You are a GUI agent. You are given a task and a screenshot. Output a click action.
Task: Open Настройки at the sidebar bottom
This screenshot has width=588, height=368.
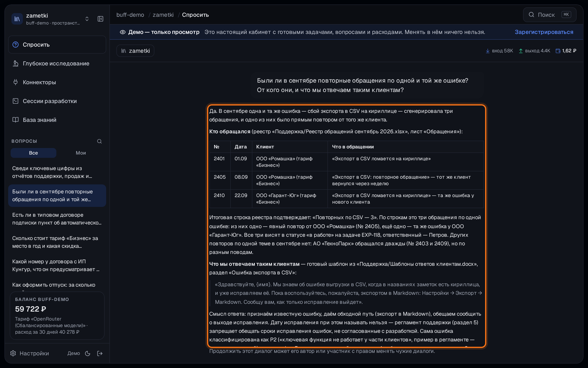click(x=30, y=353)
